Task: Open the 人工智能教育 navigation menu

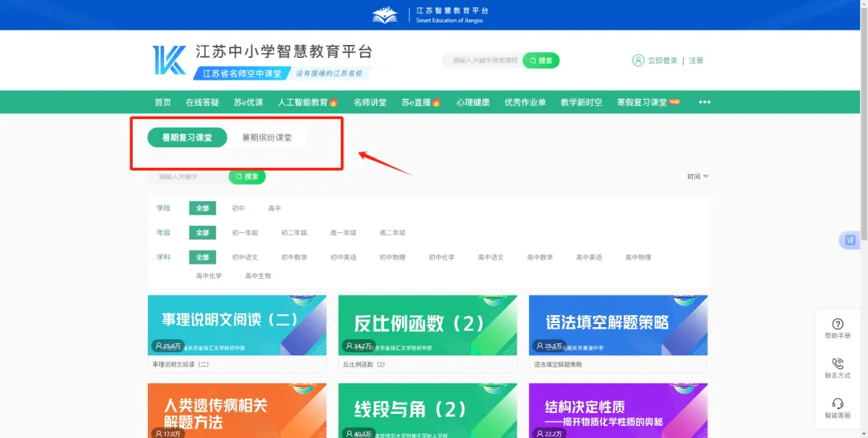Action: pyautogui.click(x=308, y=102)
